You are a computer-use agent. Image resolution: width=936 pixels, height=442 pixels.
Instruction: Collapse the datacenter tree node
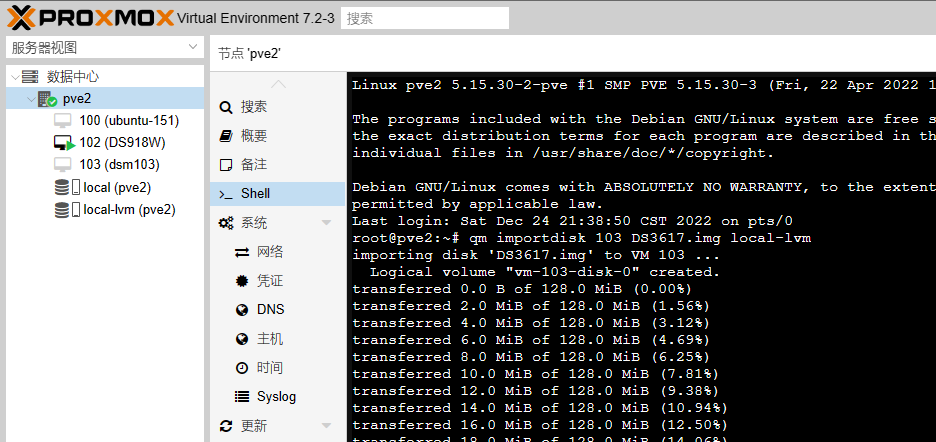(x=14, y=76)
